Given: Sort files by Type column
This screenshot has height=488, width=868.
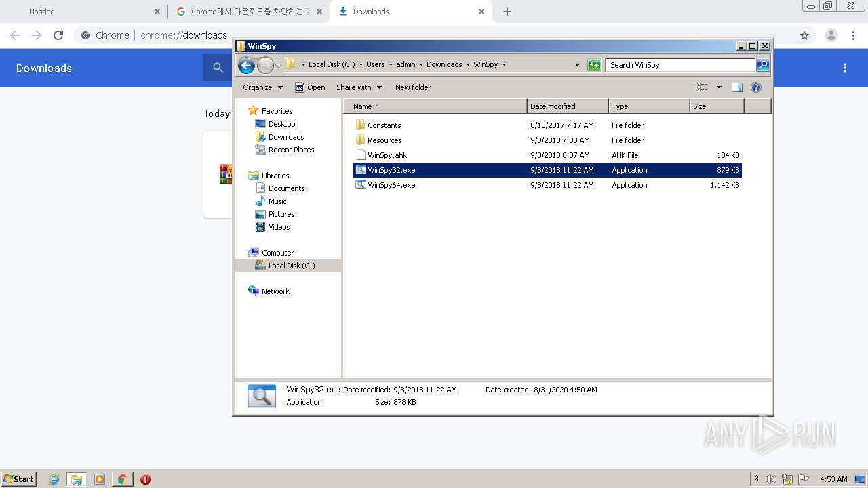Looking at the screenshot, I should 649,106.
